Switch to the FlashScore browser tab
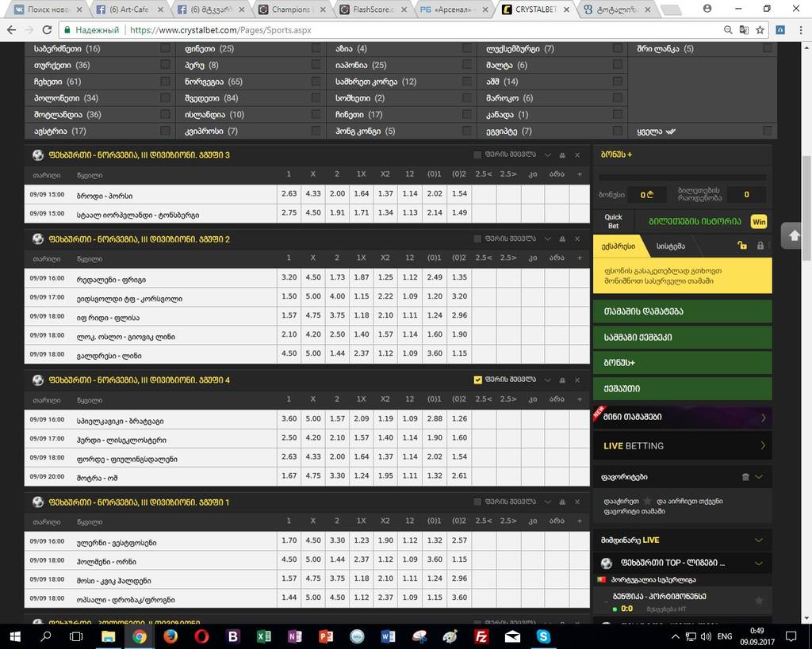The width and height of the screenshot is (812, 649). point(373,10)
